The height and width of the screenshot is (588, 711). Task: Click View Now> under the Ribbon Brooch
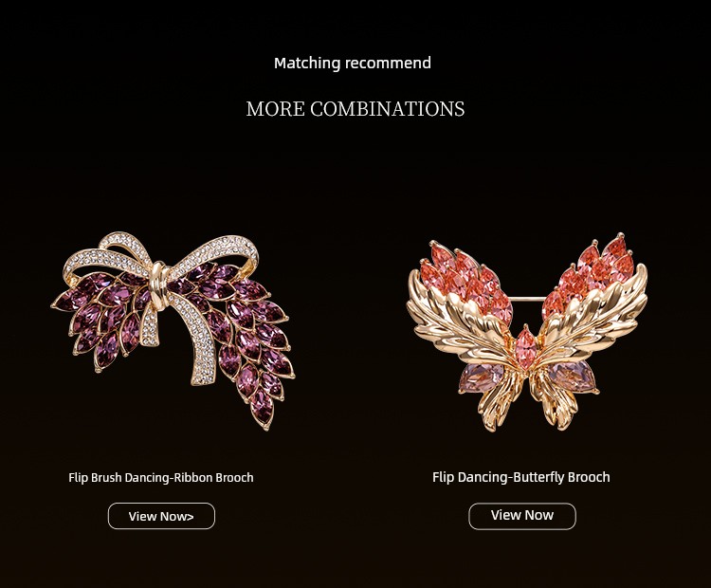coord(161,516)
